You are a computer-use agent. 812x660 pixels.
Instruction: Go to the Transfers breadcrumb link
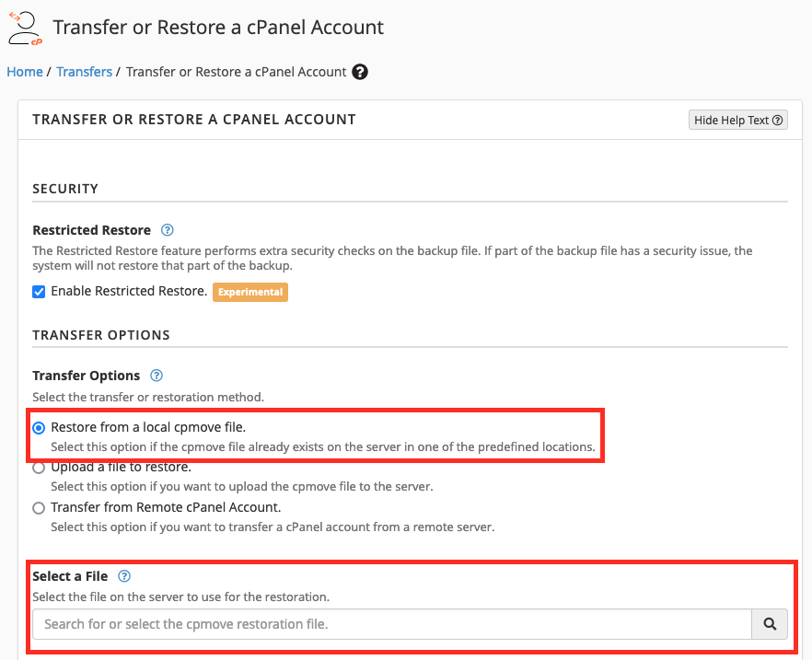point(85,72)
